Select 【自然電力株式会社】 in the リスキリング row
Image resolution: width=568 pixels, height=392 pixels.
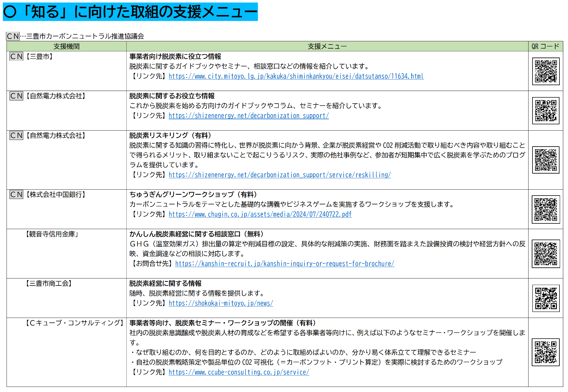[x=56, y=135]
